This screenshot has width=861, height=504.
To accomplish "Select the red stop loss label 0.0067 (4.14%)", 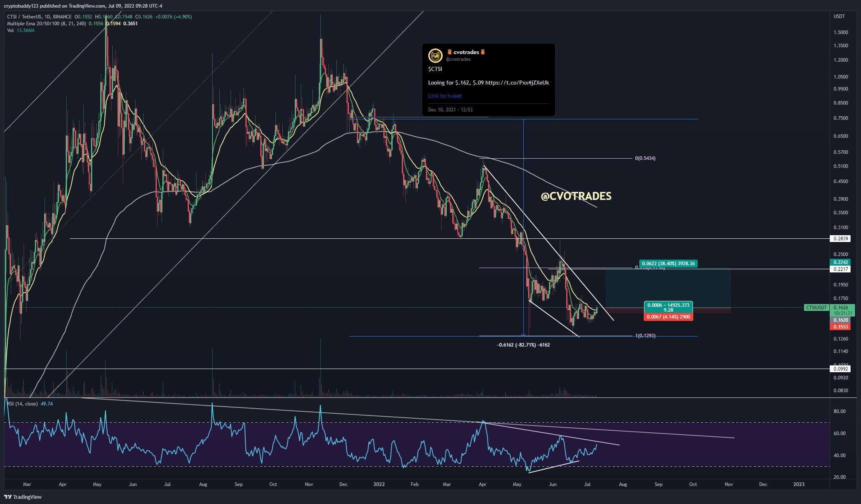I will point(668,317).
